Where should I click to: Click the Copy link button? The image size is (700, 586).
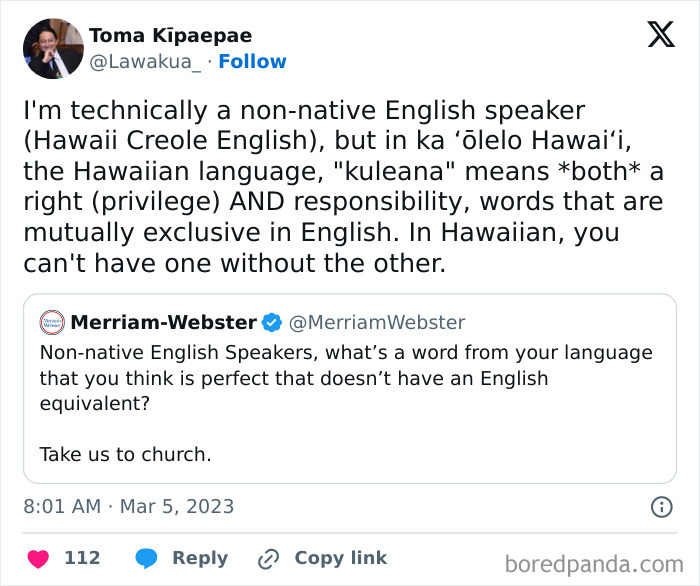click(340, 558)
